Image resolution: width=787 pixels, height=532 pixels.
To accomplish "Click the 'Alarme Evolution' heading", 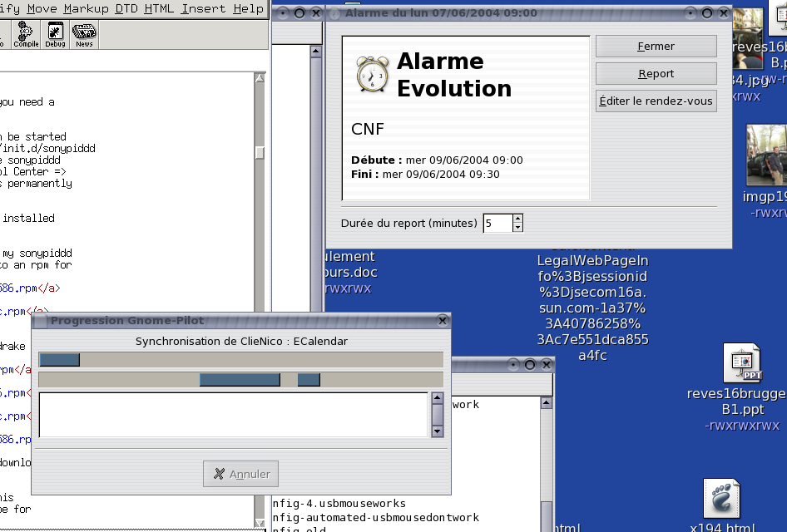I will pos(454,75).
